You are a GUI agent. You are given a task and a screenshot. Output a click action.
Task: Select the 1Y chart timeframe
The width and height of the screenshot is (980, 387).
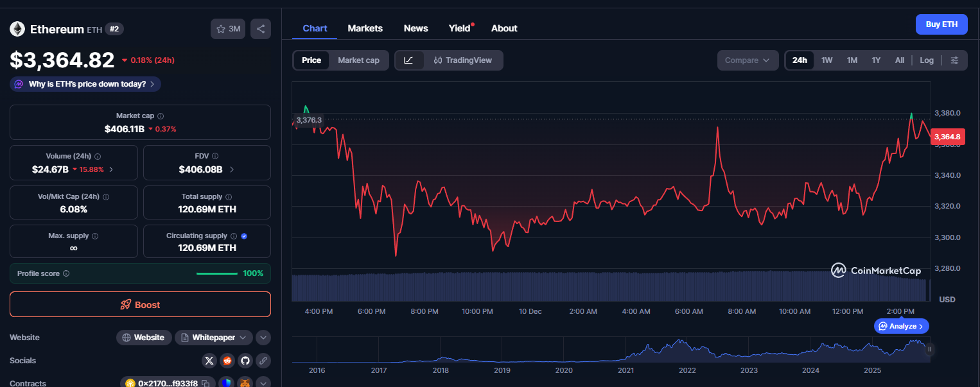click(x=876, y=60)
